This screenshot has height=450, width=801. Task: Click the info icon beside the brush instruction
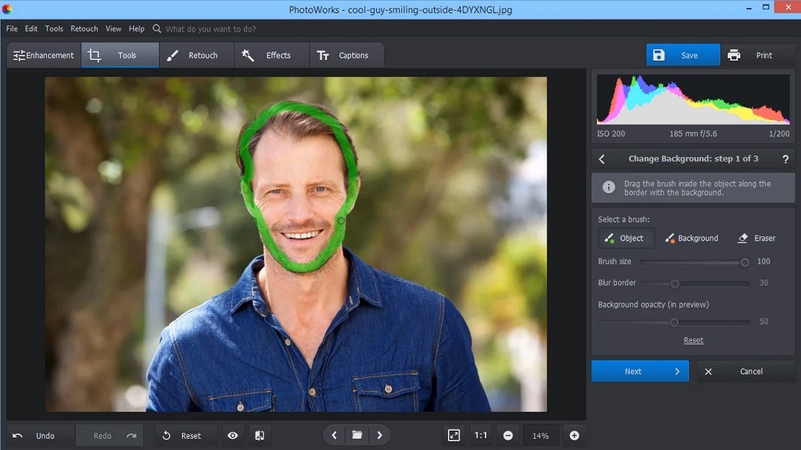click(608, 187)
